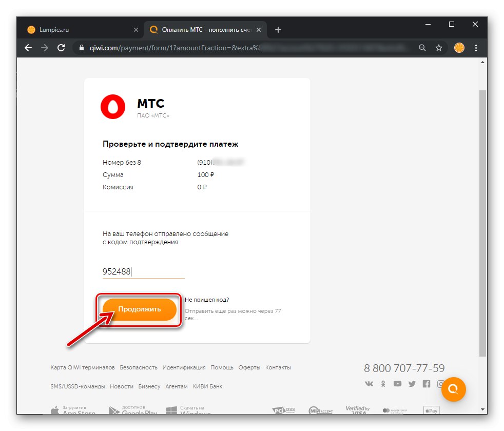Click the zoom magnifier icon in address bar

point(422,48)
